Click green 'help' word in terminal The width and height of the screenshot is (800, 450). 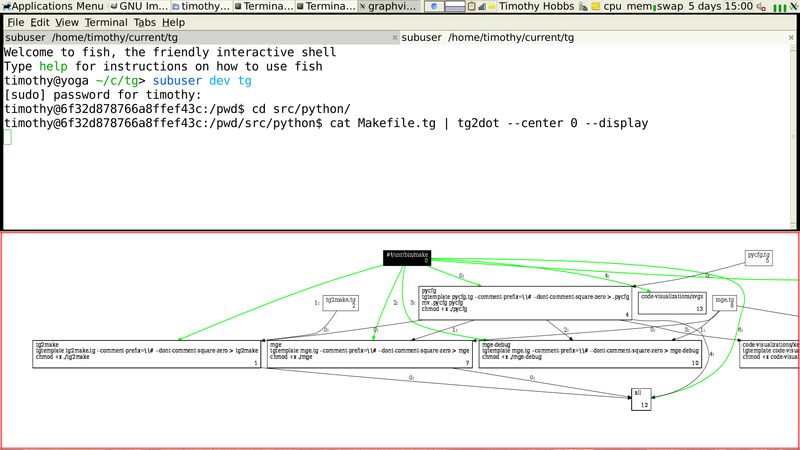(53, 66)
